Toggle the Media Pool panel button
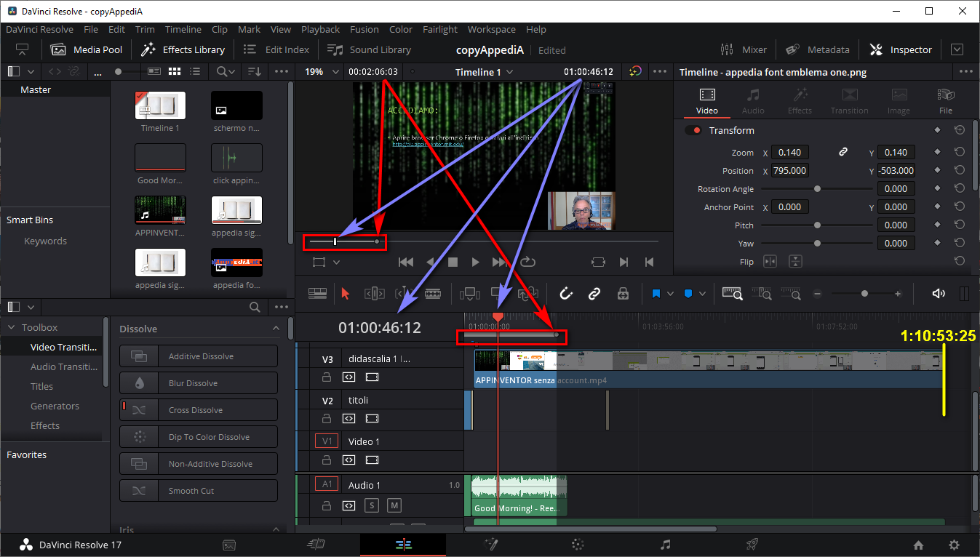 tap(87, 49)
